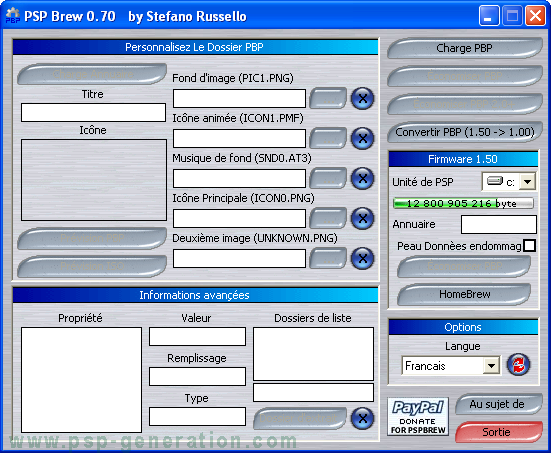Screen dimensions: 551x453
Task: Click the X icon beside Dossier d'extrait
Action: tap(362, 418)
